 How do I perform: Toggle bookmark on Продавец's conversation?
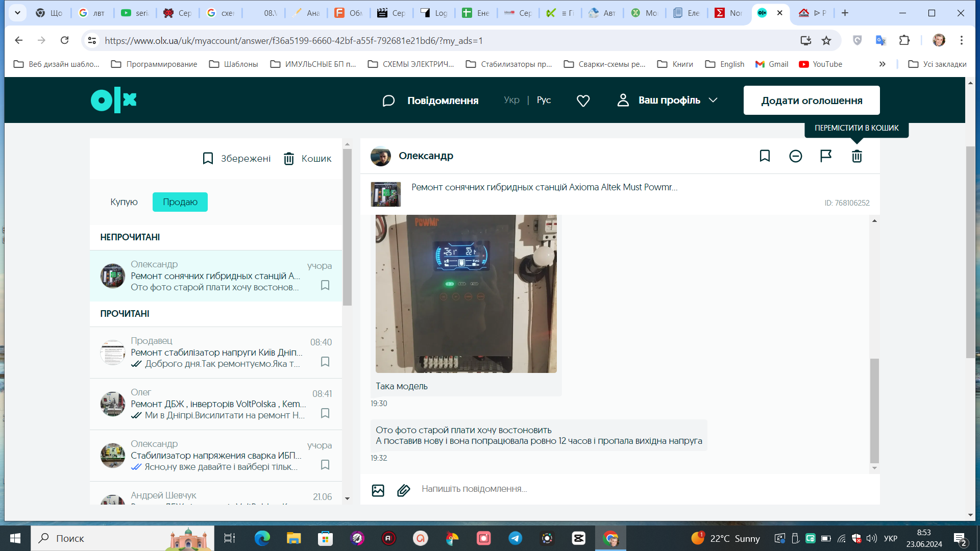click(x=325, y=362)
